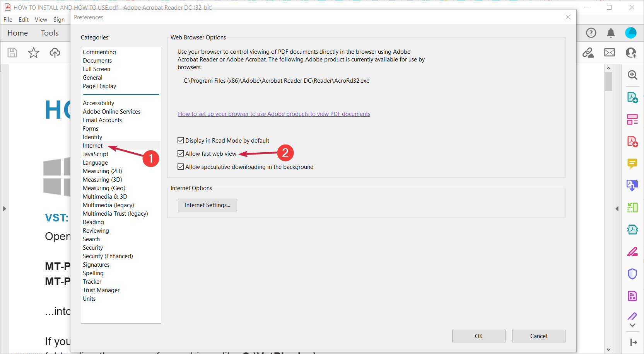Image resolution: width=644 pixels, height=354 pixels.
Task: Select Full Screen category
Action: point(96,69)
